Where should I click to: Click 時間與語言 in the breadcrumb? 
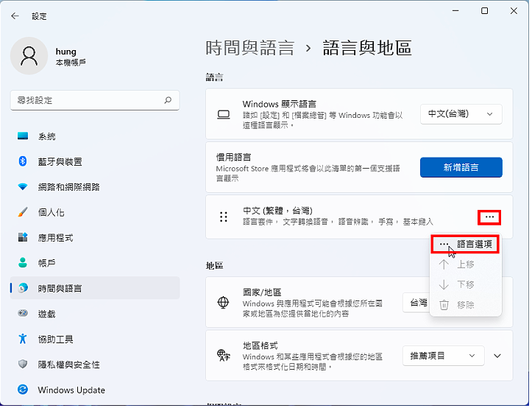(x=250, y=48)
